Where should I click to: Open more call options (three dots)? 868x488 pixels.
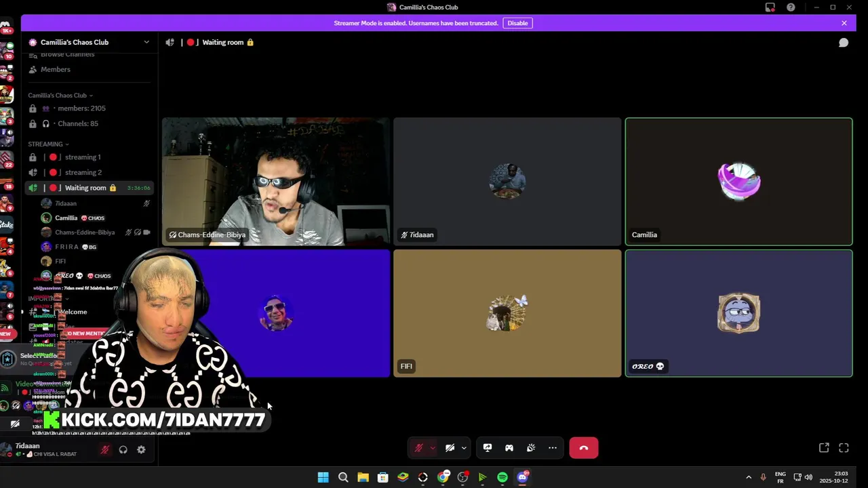[x=553, y=448]
